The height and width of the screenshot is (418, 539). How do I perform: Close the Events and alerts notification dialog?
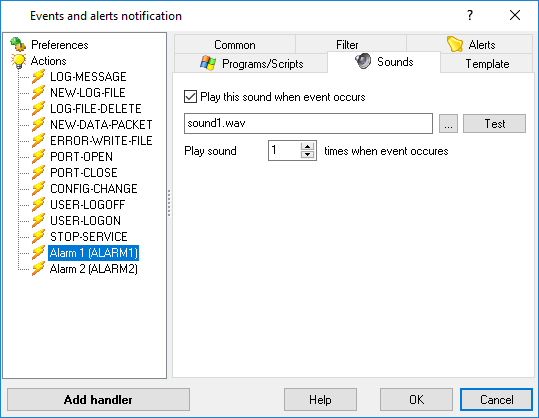point(515,15)
